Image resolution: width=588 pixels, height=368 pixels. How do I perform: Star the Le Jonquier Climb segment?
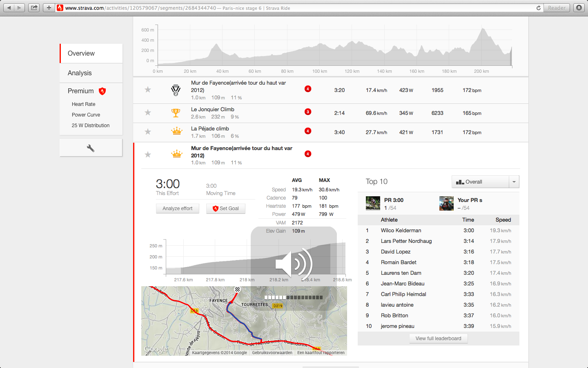tap(148, 112)
